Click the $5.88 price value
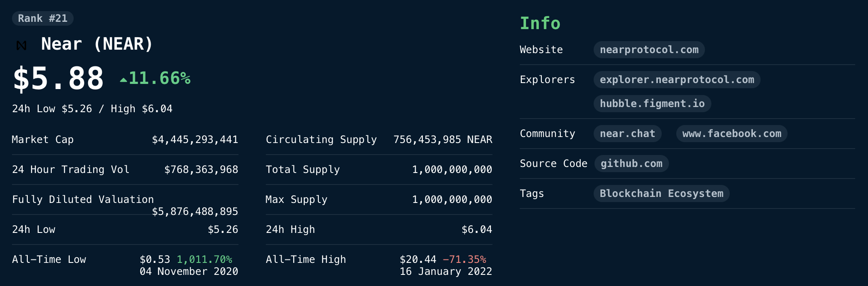 (x=58, y=79)
